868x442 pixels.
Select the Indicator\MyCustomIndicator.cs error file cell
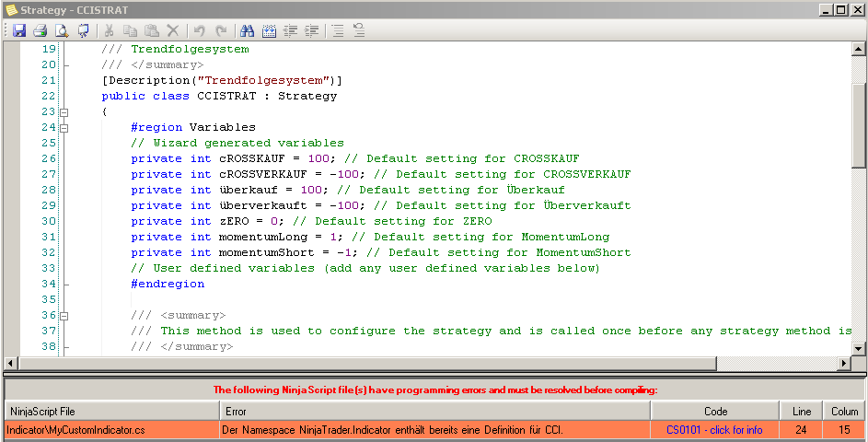111,430
